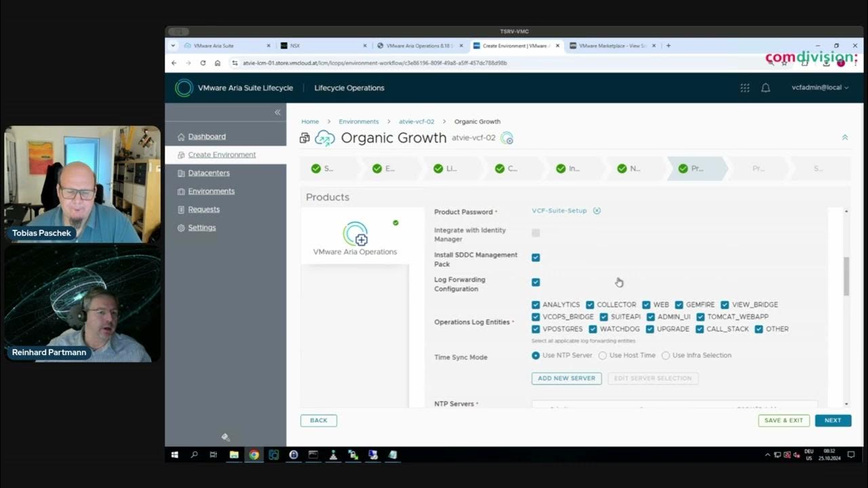Open Chrome from the Windows taskbar

tap(254, 455)
